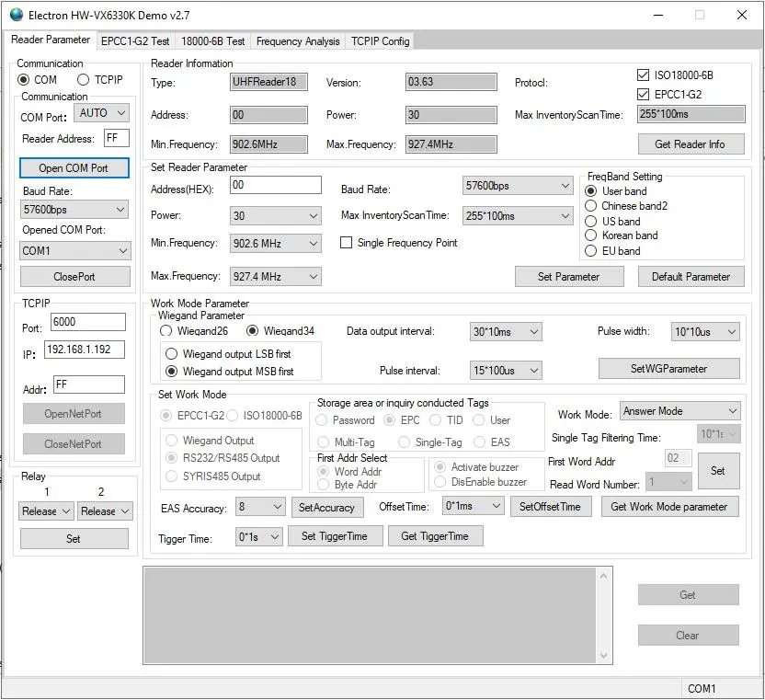Enable the Single Frequency Point checkbox
The image size is (765, 700).
click(347, 243)
